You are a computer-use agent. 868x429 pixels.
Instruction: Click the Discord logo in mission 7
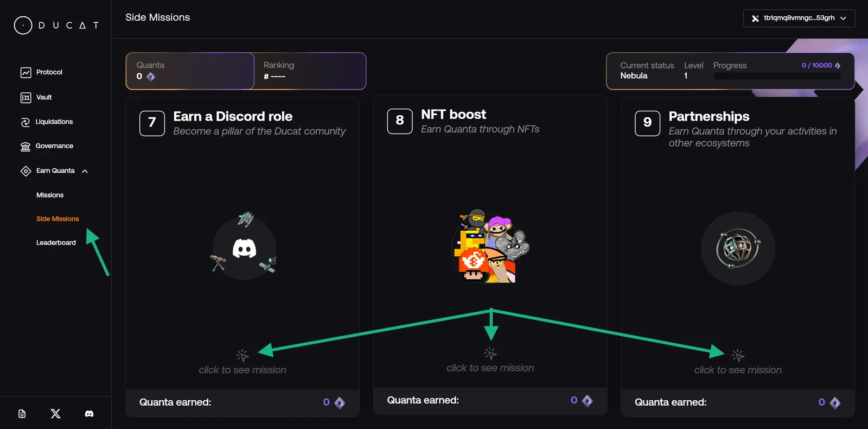point(244,249)
